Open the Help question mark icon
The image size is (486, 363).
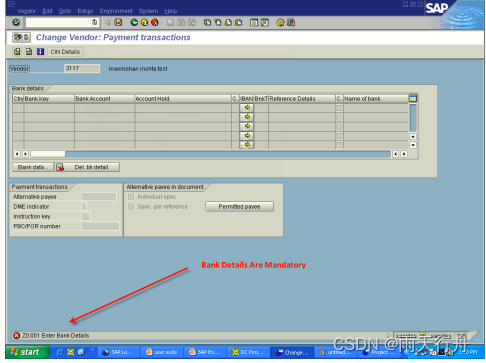[x=280, y=22]
